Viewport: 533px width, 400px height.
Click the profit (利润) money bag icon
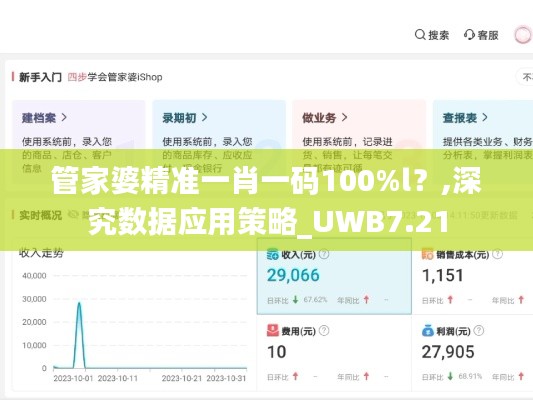[x=428, y=331]
